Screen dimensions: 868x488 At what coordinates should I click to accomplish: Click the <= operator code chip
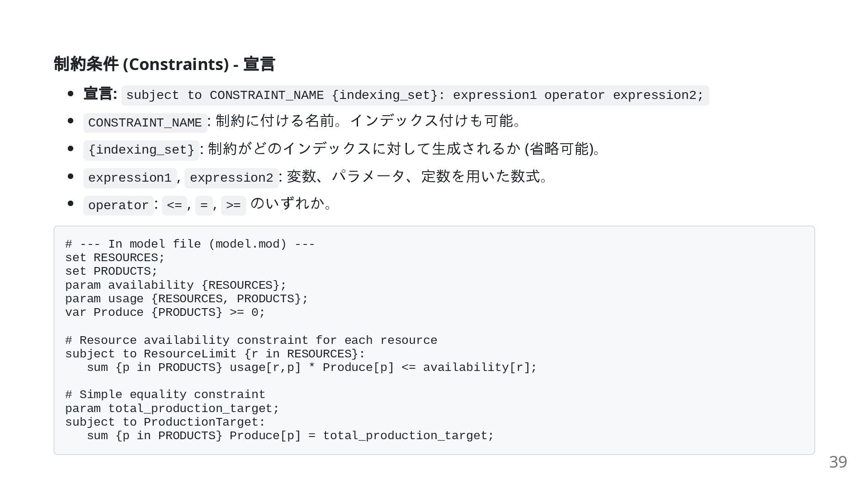[174, 206]
